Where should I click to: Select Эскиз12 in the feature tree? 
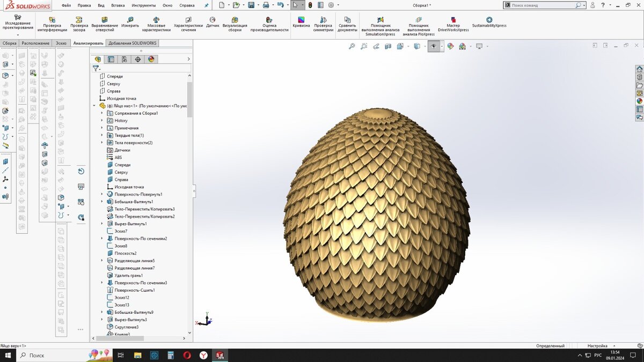pos(122,297)
